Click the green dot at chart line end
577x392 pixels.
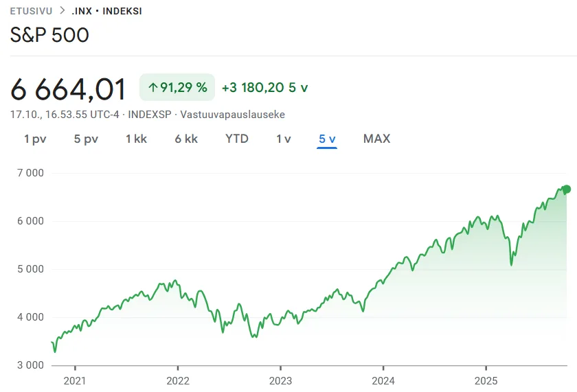(567, 189)
